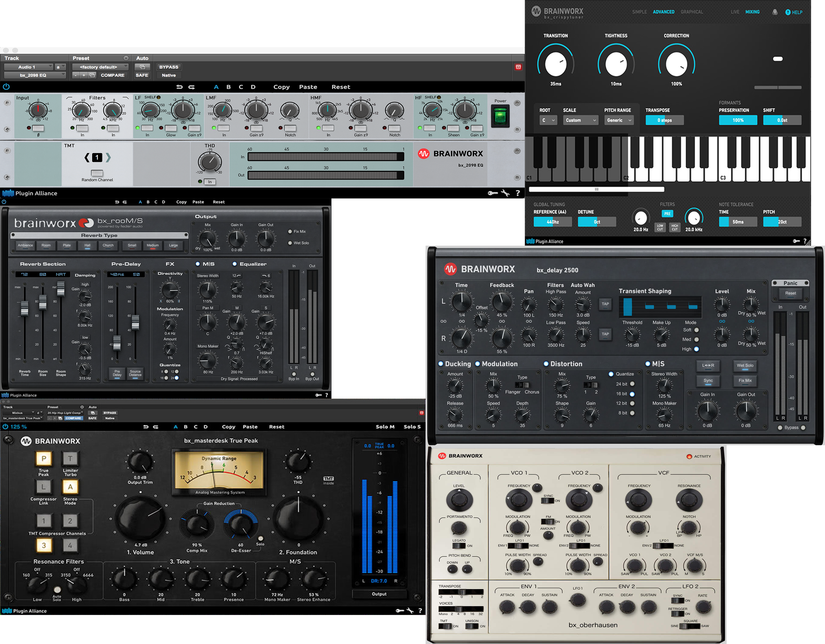Click bell icon in bx_crispytuner header
This screenshot has width=825, height=644.
point(775,12)
